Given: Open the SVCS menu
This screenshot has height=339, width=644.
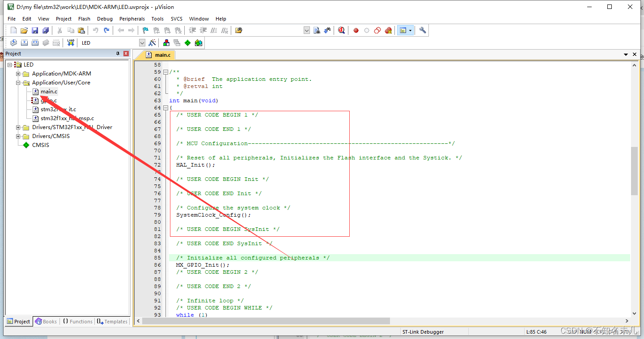Looking at the screenshot, I should [176, 19].
